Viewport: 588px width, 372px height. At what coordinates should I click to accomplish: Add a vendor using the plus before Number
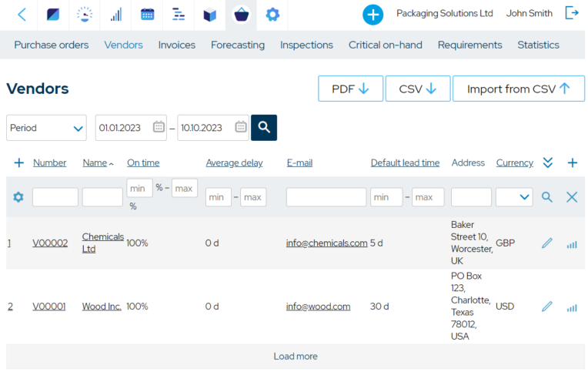(x=18, y=163)
